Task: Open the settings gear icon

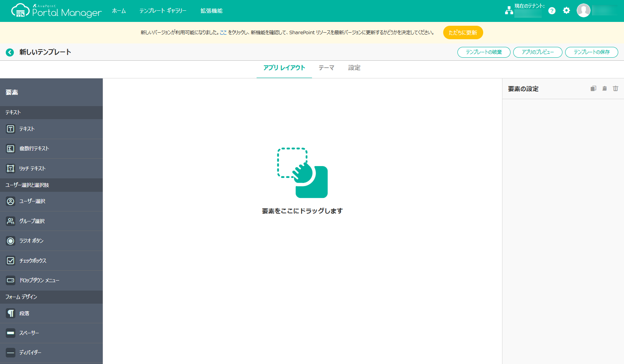Action: click(566, 10)
